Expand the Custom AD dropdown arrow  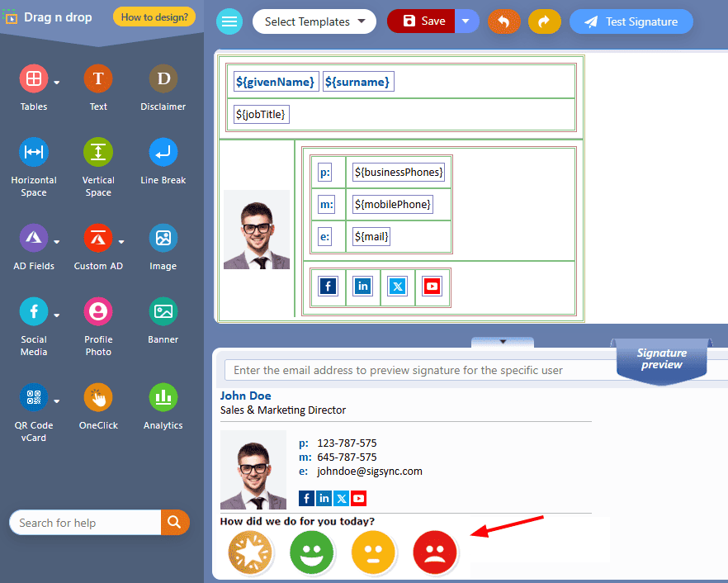point(121,242)
